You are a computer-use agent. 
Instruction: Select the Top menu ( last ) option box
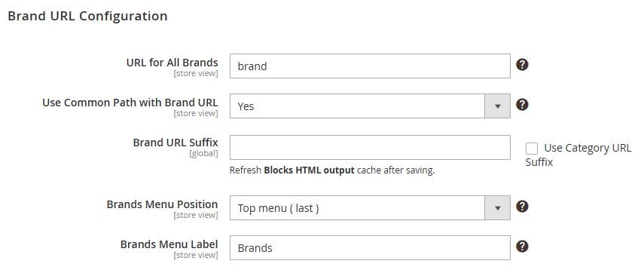370,207
